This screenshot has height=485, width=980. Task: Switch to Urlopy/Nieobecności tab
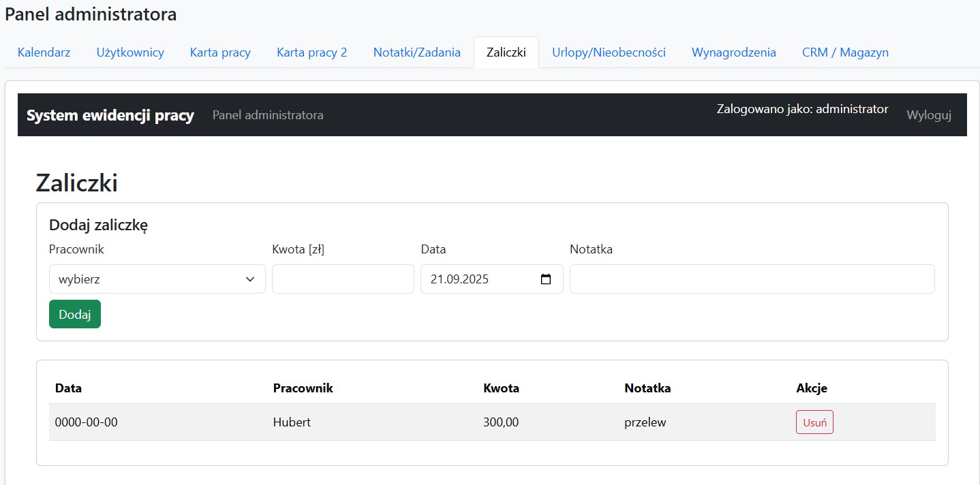point(609,52)
